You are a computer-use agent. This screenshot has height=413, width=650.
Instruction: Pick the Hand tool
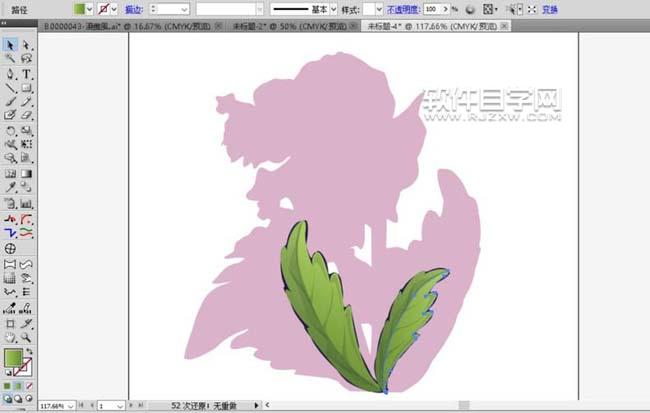coord(10,338)
